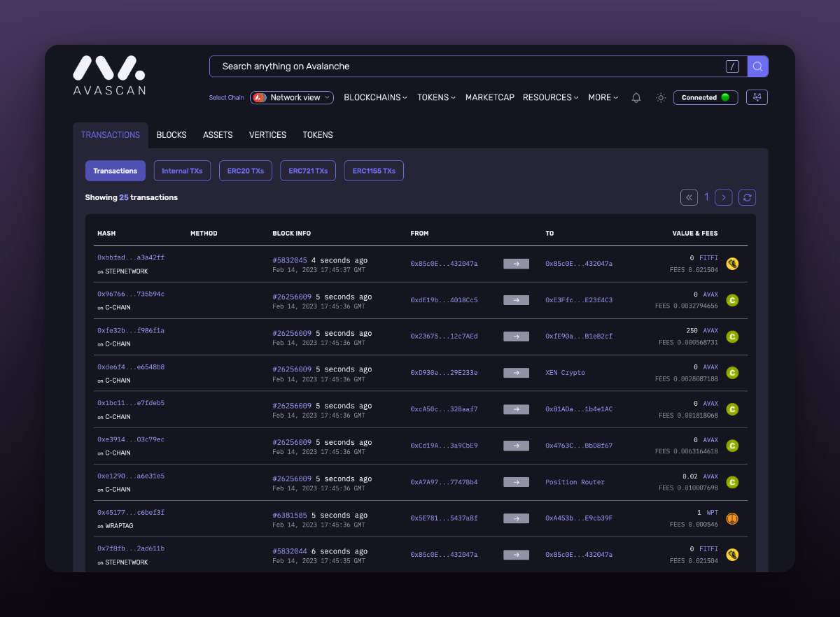Toggle light theme with sun icon
The width and height of the screenshot is (840, 617).
click(x=660, y=98)
